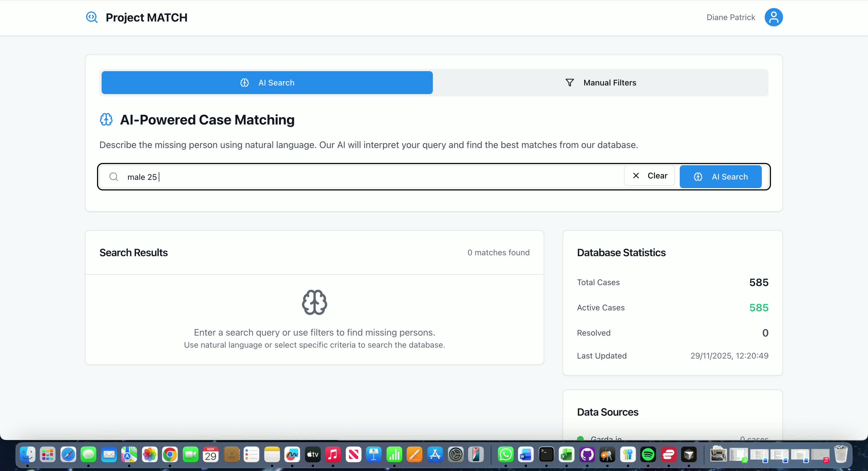Image resolution: width=868 pixels, height=471 pixels.
Task: Click the Last Updated timestamp 29/11/2025, 12:20:49
Action: [729, 355]
